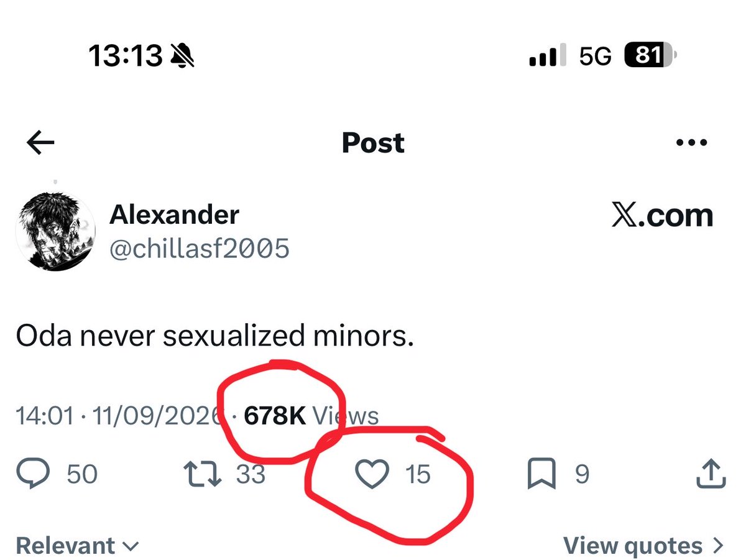This screenshot has height=560, width=746.
Task: Tap the 678K Views count
Action: pyautogui.click(x=311, y=416)
